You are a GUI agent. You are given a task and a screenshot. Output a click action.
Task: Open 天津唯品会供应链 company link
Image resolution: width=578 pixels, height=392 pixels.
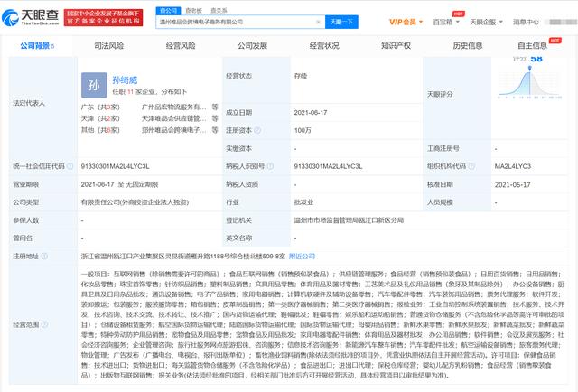pyautogui.click(x=173, y=118)
